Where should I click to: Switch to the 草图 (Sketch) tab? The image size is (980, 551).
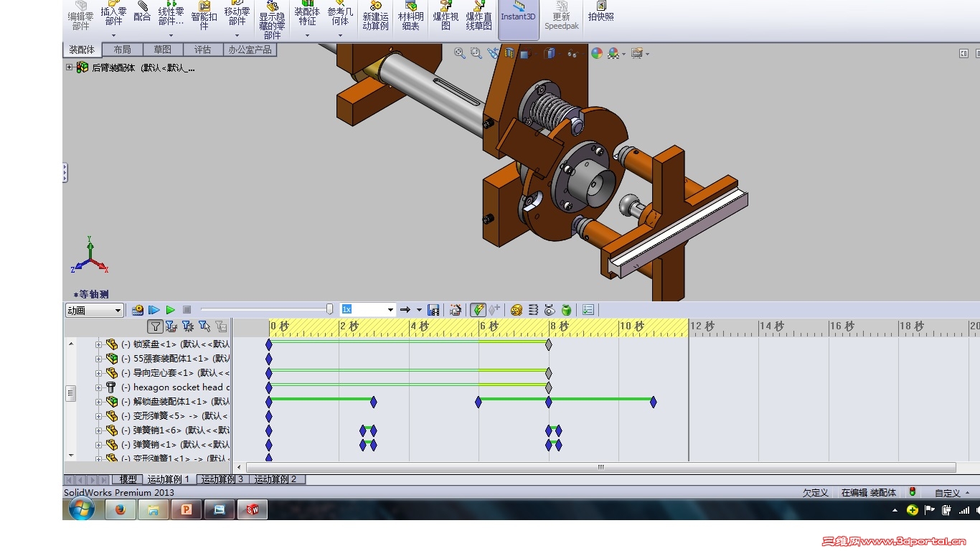162,50
